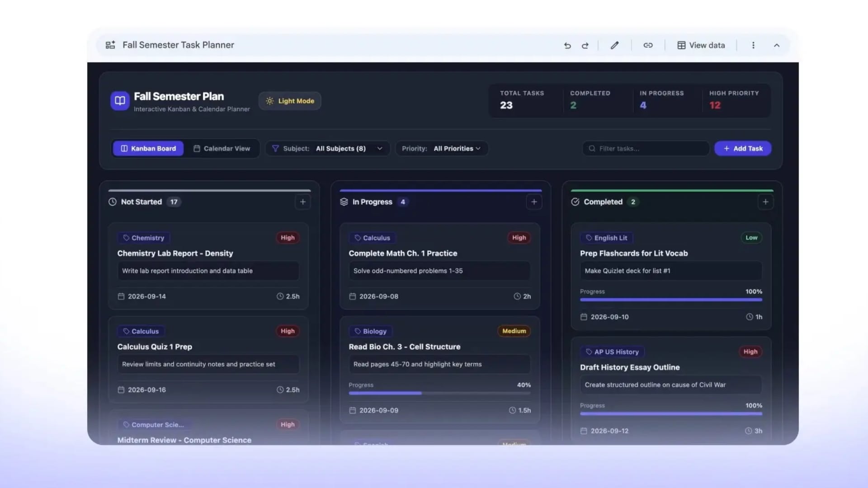The width and height of the screenshot is (868, 488).
Task: Toggle Light Mode
Action: coord(290,101)
